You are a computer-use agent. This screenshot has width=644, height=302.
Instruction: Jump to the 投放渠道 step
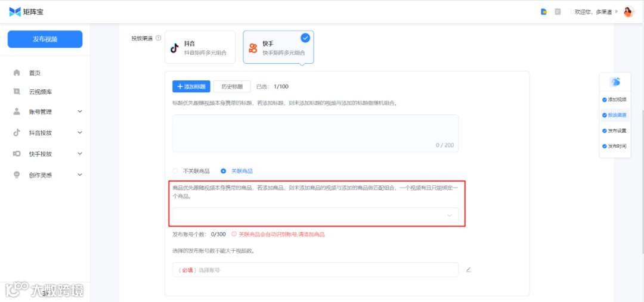(x=617, y=116)
